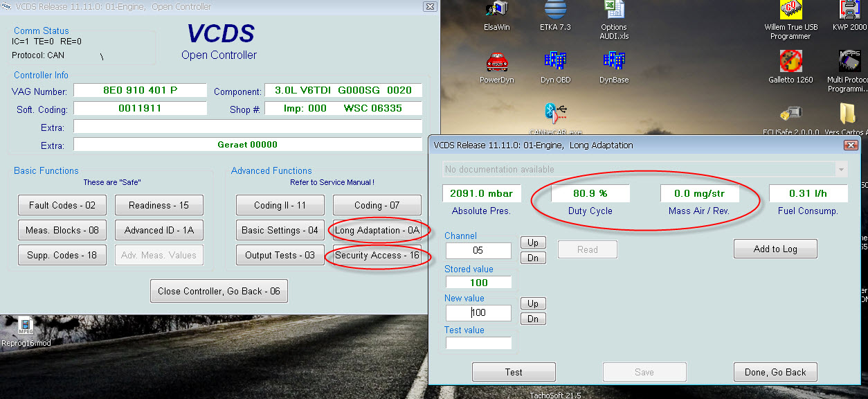The image size is (868, 399).
Task: Open the Galletto 1260 icon
Action: click(x=790, y=62)
